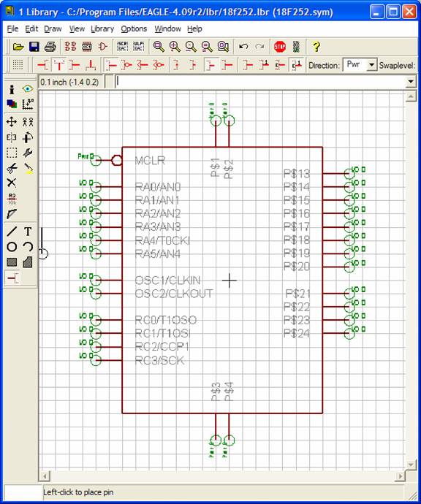The width and height of the screenshot is (421, 504).
Task: Save the library with floppy disk icon
Action: (x=34, y=47)
